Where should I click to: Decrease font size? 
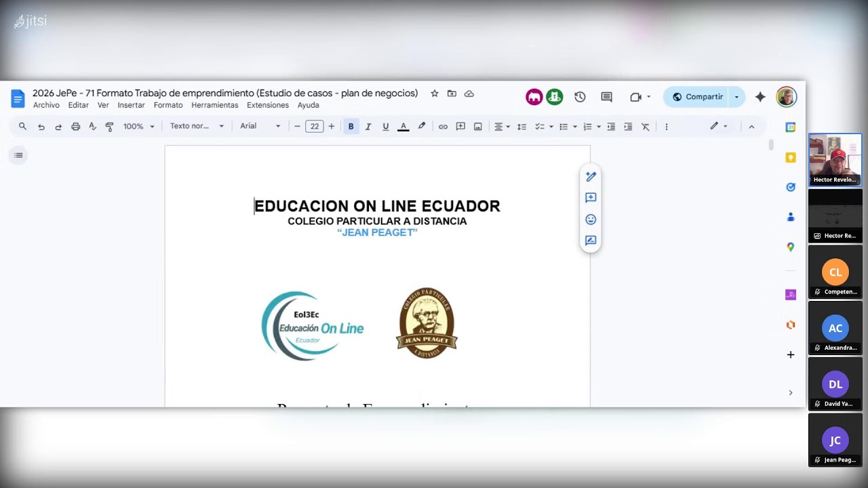[x=297, y=126]
